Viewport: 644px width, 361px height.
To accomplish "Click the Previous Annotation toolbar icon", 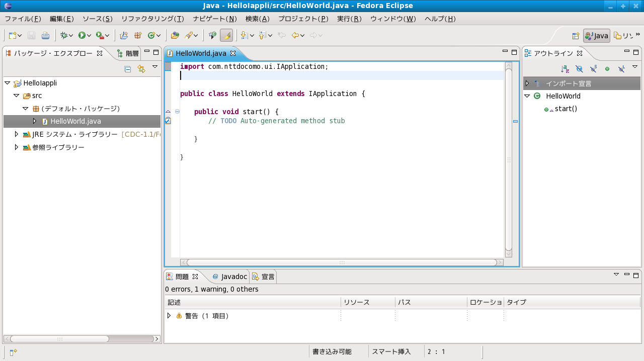I will tap(262, 35).
